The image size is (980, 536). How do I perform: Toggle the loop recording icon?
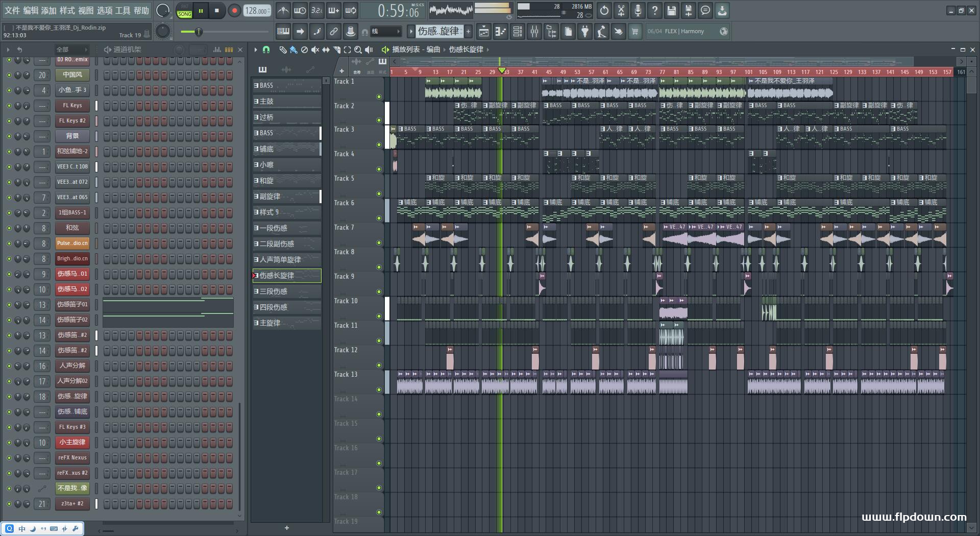[351, 10]
